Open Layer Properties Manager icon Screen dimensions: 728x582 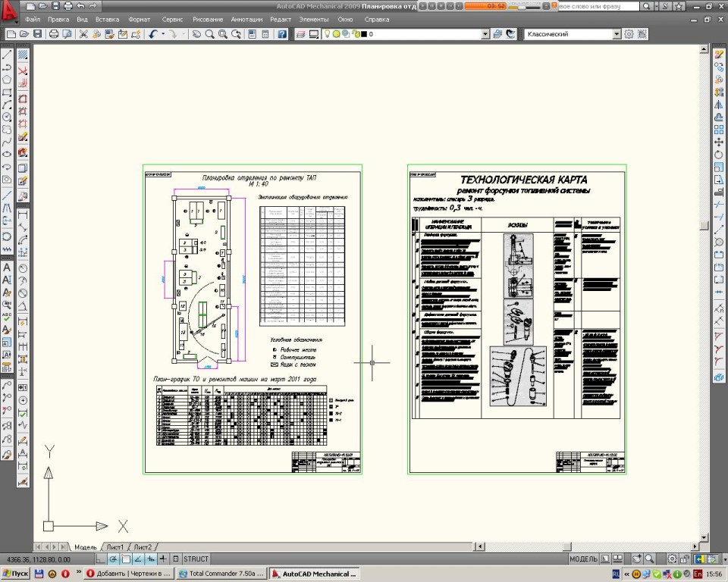(301, 34)
